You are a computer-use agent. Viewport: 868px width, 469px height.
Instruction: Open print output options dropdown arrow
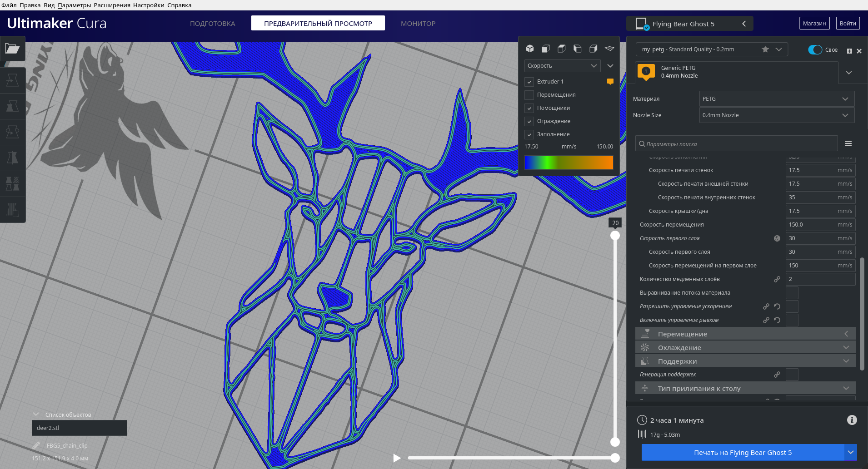(x=851, y=452)
